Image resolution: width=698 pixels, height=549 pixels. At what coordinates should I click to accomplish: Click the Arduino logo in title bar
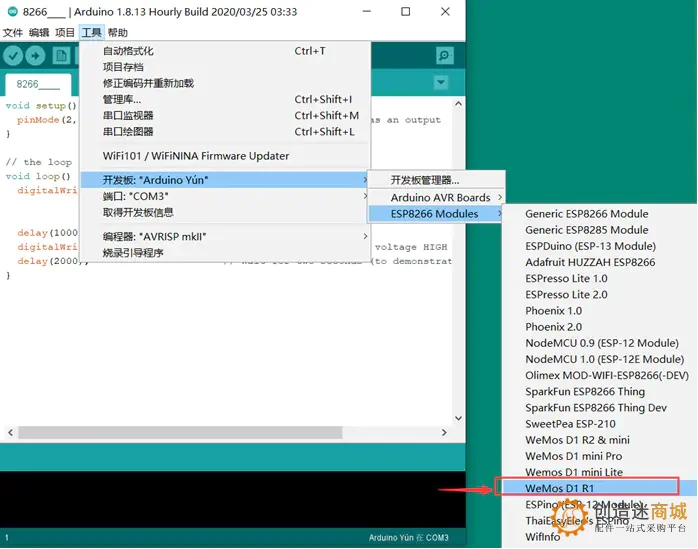click(x=12, y=12)
